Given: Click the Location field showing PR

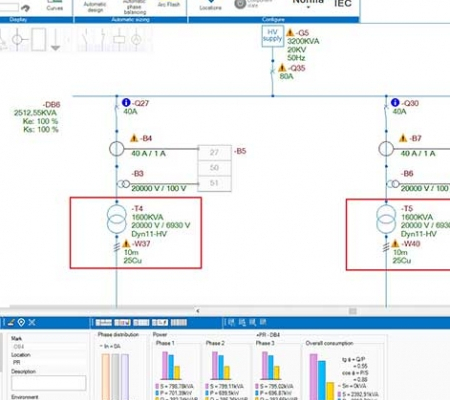Looking at the screenshot, I should (49, 362).
